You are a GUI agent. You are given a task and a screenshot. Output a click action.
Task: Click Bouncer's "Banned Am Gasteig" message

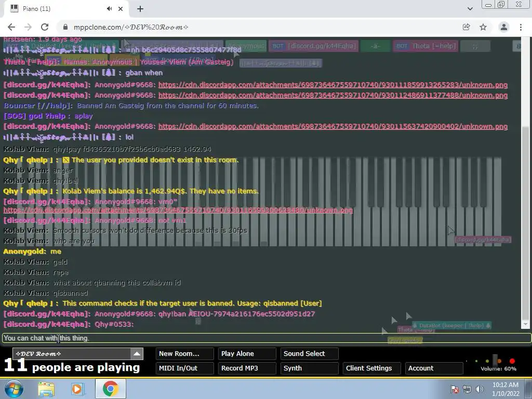(131, 106)
